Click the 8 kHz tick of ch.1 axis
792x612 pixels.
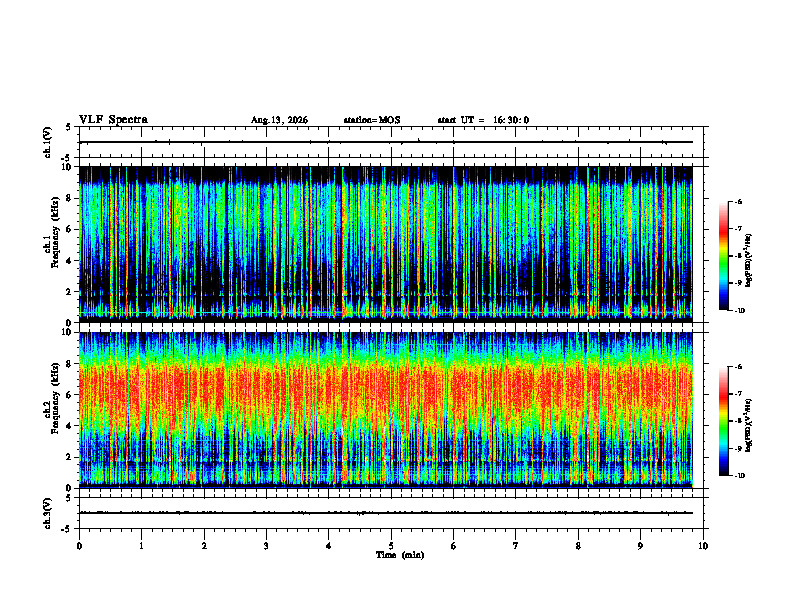pos(71,198)
